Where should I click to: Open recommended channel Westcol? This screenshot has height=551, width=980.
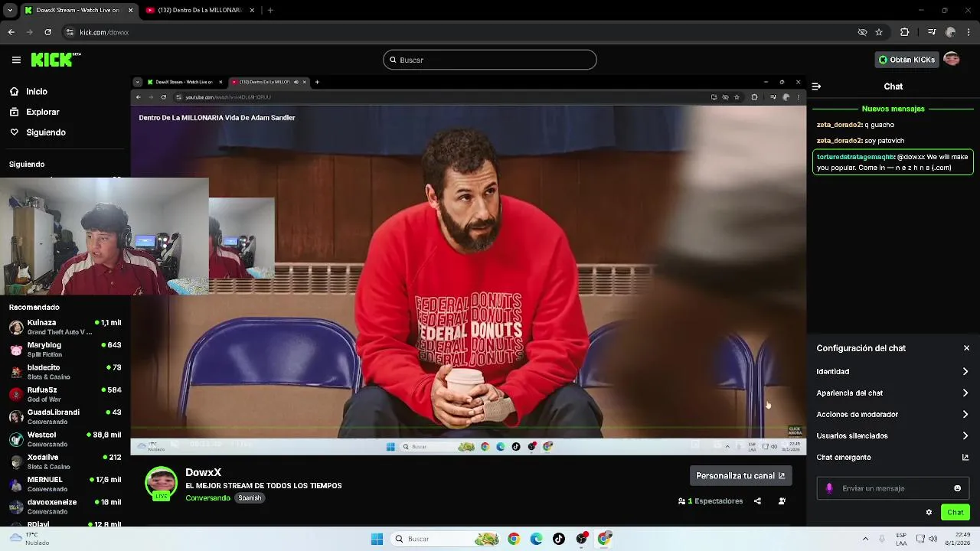point(65,439)
